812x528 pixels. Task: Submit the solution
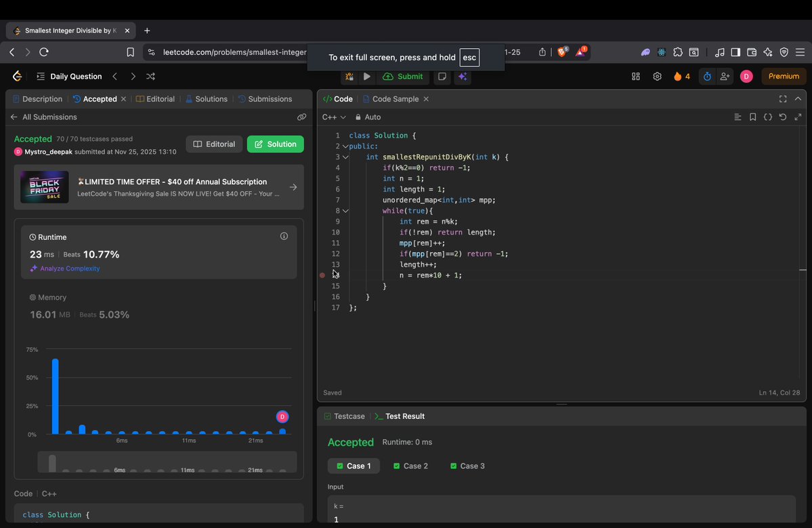403,76
